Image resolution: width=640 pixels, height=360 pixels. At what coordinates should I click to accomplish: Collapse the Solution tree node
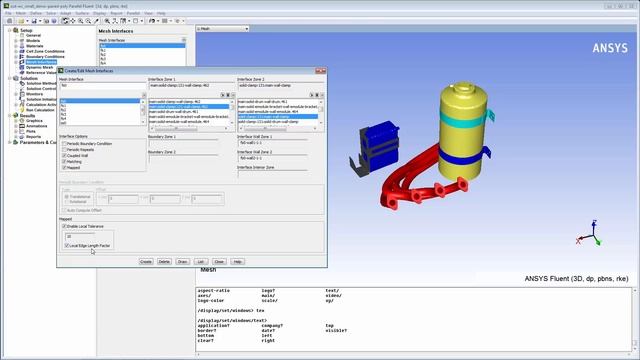click(x=10, y=78)
